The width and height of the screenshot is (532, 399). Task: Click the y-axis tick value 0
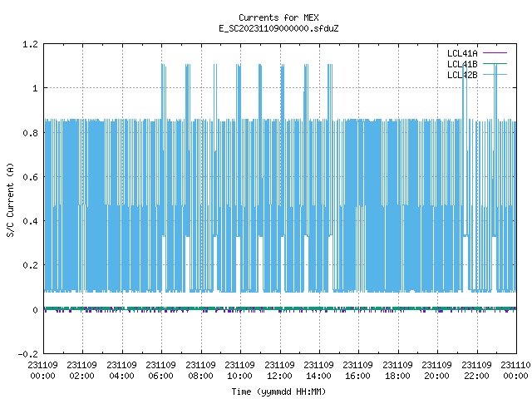[x=35, y=310]
